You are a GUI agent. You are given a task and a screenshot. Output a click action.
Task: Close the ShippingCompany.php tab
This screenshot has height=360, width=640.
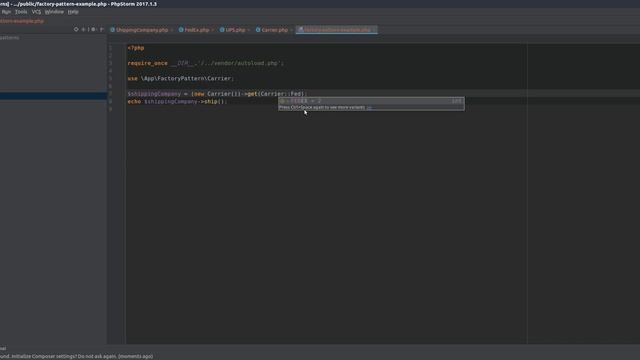pyautogui.click(x=171, y=30)
